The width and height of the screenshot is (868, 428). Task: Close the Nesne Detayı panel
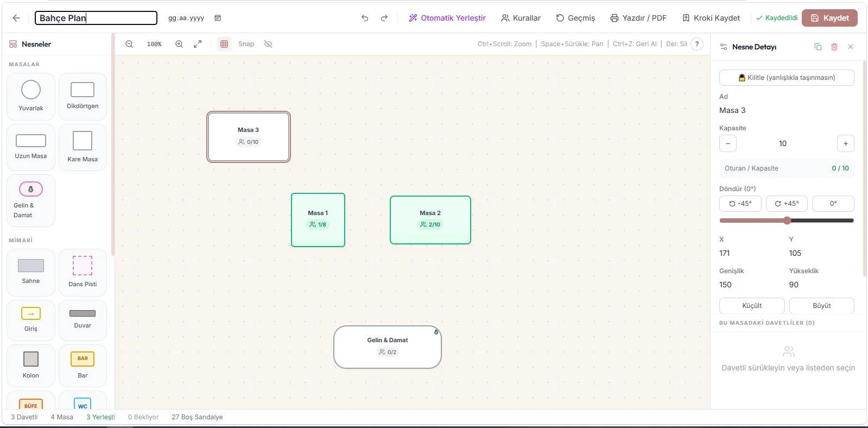tap(851, 47)
